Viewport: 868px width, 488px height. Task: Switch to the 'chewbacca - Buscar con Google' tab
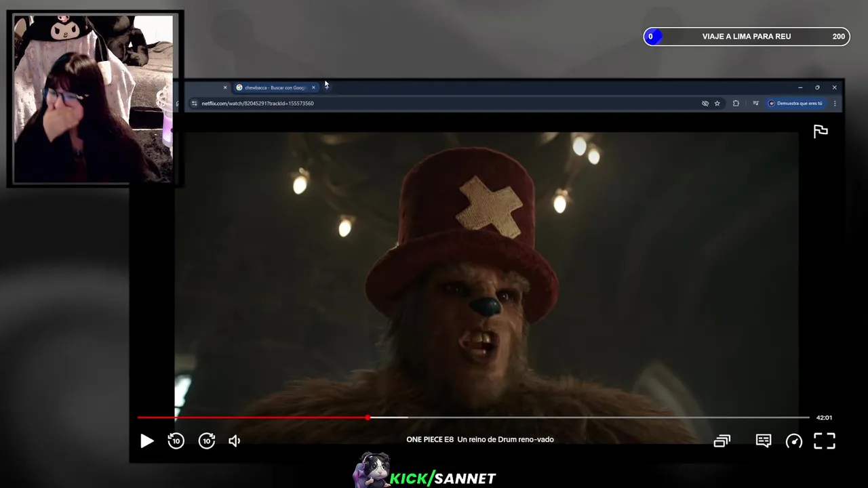point(275,87)
